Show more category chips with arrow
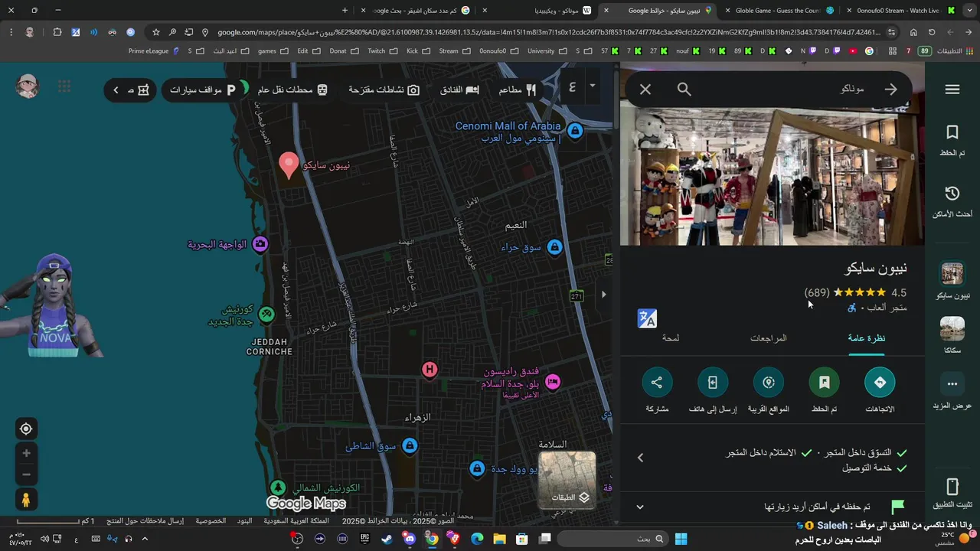The height and width of the screenshot is (551, 980). (116, 90)
